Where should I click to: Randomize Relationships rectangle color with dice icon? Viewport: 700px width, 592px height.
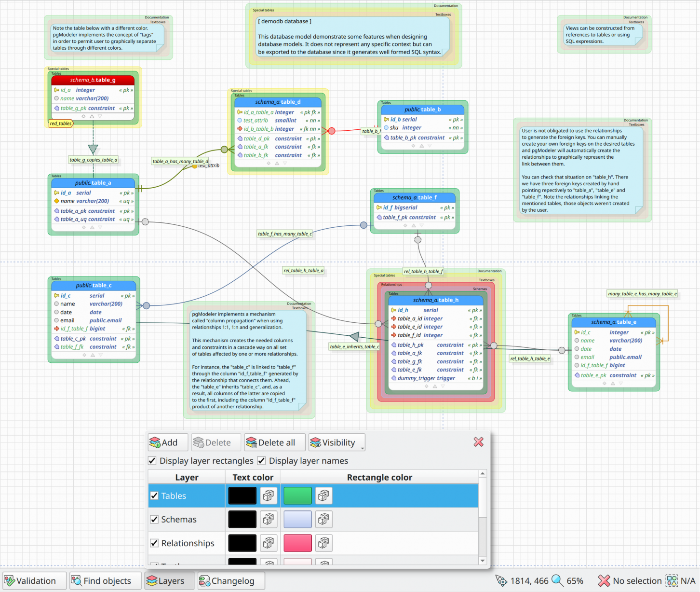click(323, 543)
